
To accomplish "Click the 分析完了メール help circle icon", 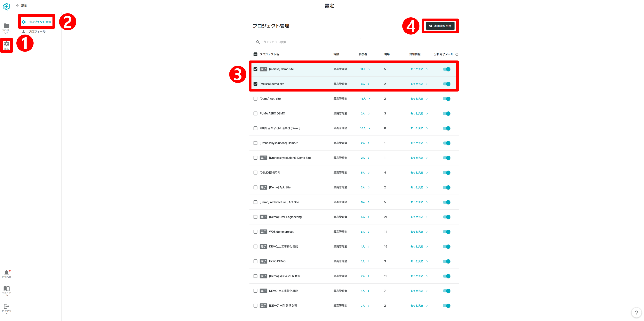I will click(457, 54).
